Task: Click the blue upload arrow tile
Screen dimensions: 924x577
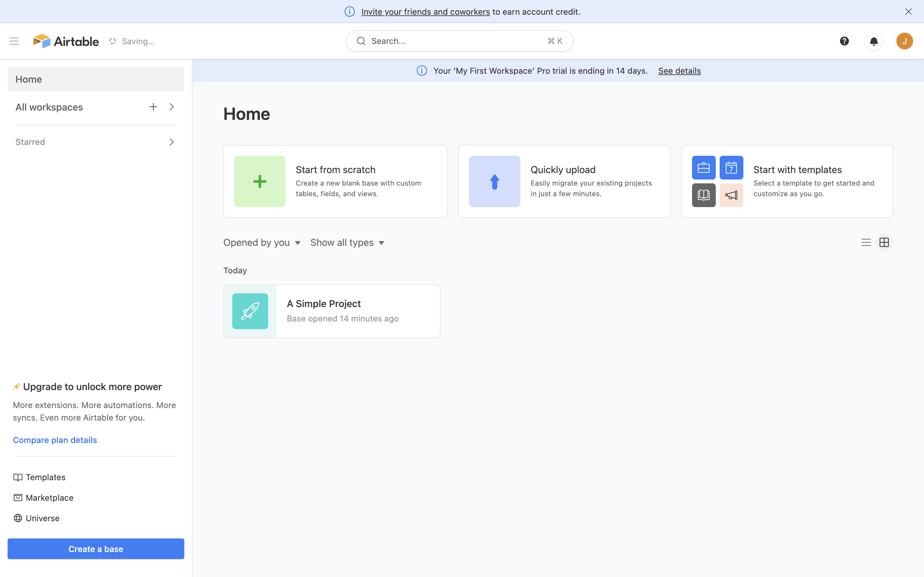Action: point(494,181)
